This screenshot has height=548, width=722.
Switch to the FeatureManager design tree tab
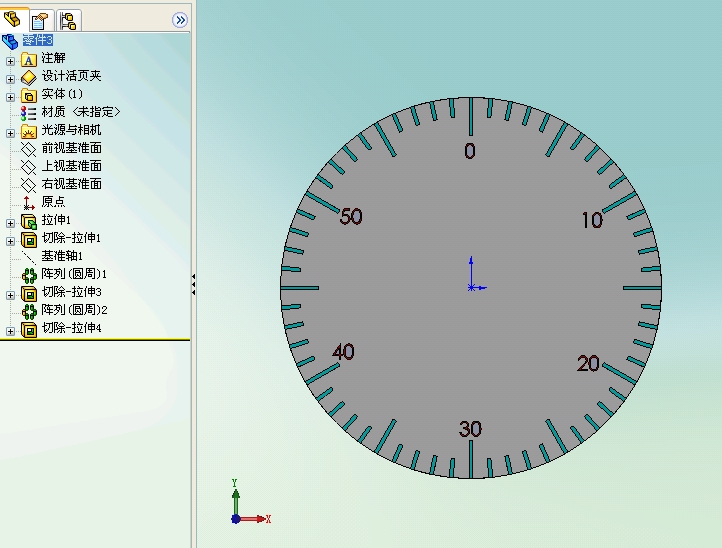point(13,20)
